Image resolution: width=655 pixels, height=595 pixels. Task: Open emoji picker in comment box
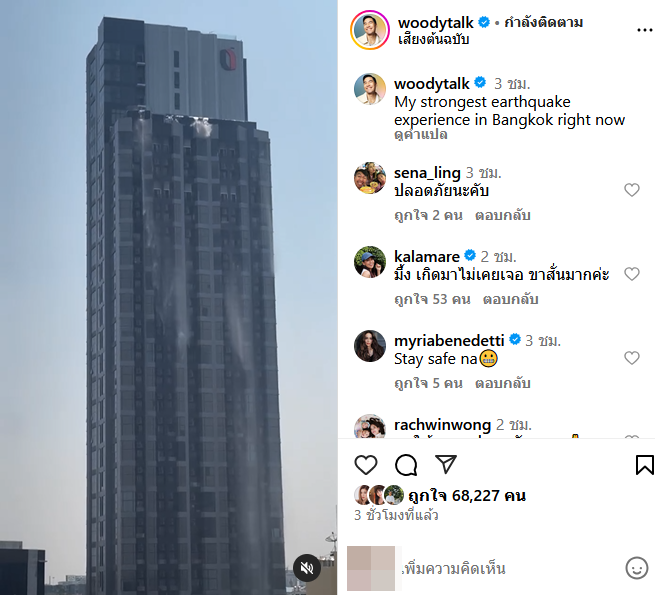tap(637, 568)
